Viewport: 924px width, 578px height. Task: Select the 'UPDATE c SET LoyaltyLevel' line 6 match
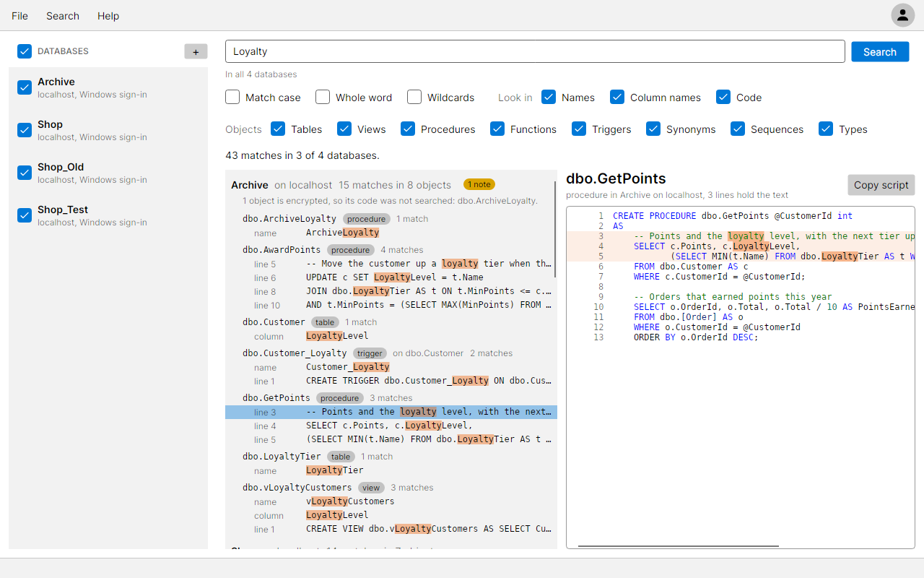[391, 277]
